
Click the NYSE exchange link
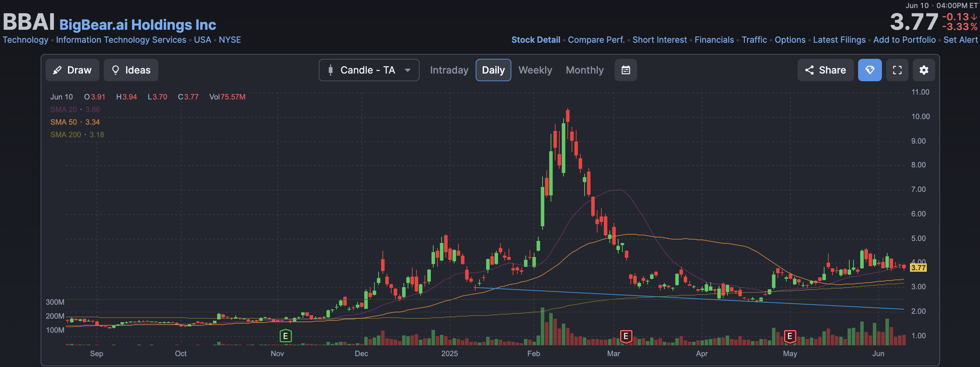pyautogui.click(x=230, y=40)
